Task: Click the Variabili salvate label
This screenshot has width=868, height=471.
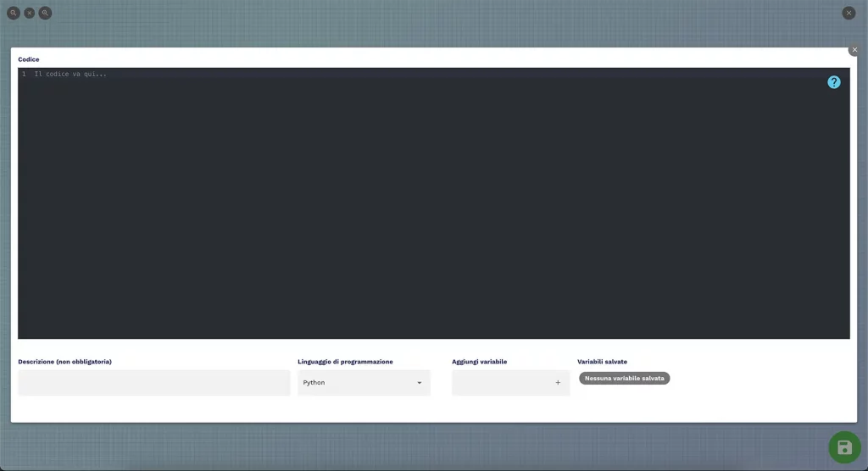Action: 603,362
